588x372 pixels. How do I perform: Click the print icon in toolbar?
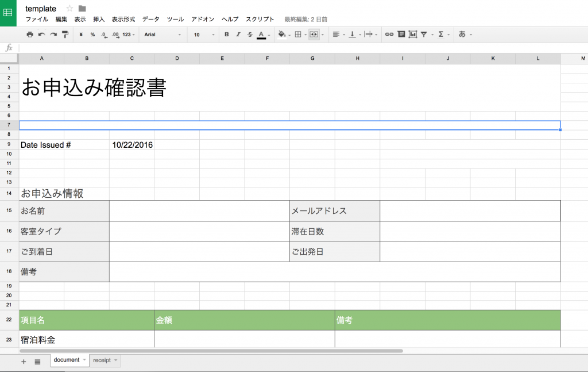point(30,34)
